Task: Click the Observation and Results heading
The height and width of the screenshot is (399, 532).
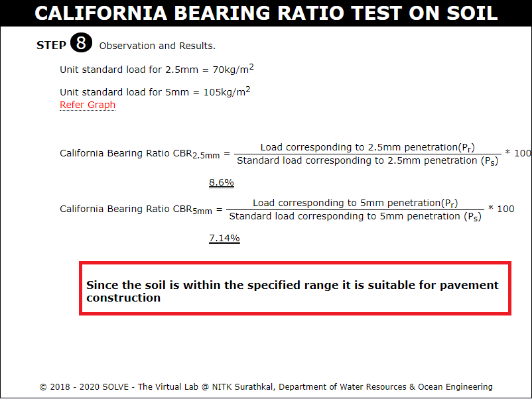Action: click(x=157, y=46)
